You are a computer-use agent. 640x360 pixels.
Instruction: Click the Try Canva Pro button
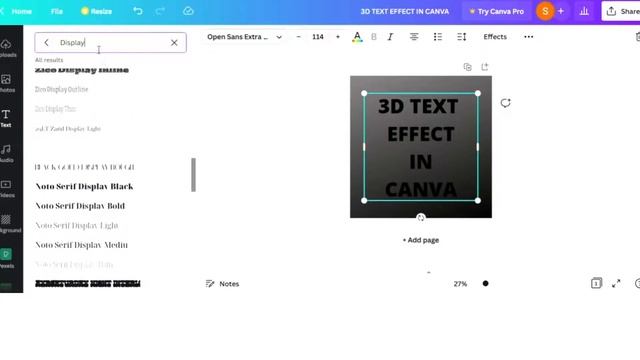tap(497, 11)
